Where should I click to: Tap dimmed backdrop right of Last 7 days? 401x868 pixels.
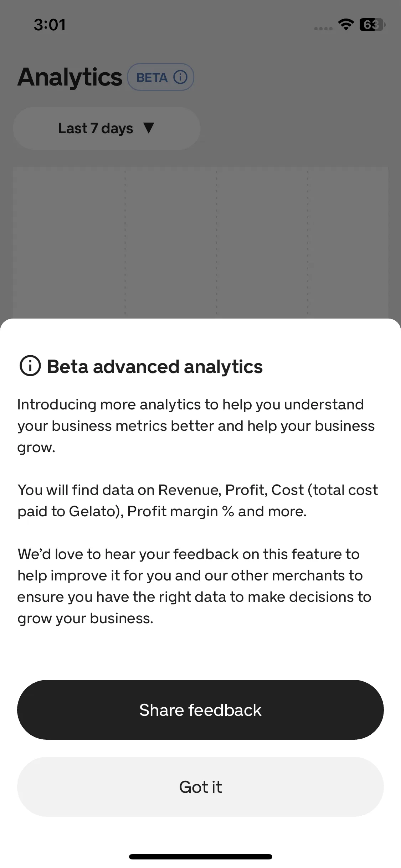[x=299, y=128]
